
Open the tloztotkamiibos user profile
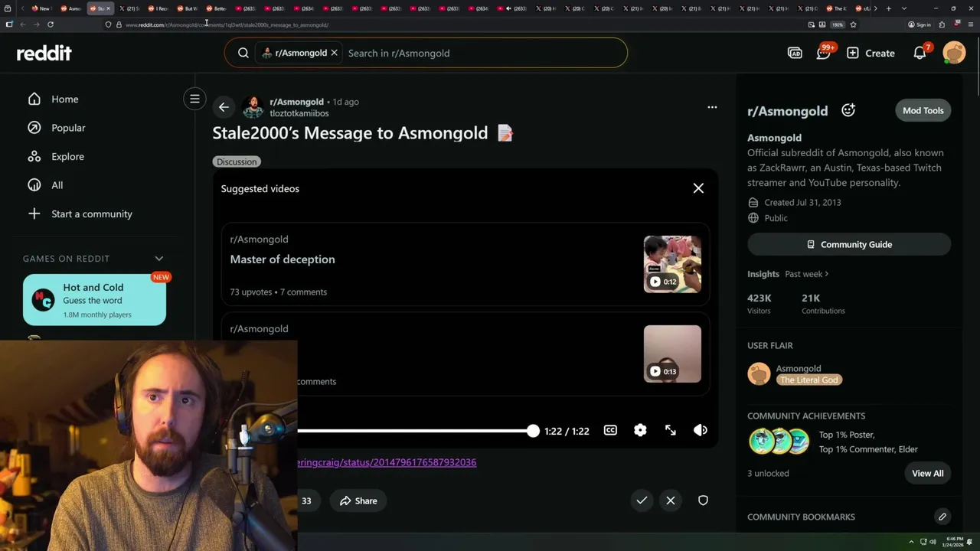[x=299, y=113]
